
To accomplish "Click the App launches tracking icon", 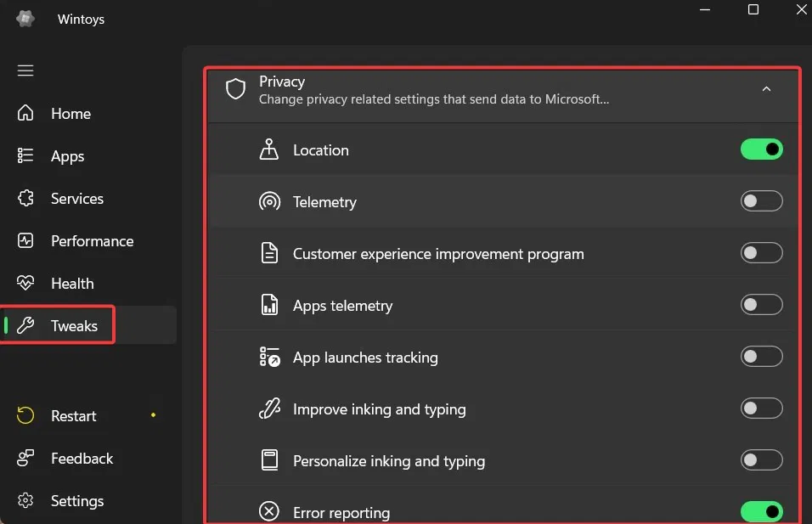I will [269, 358].
